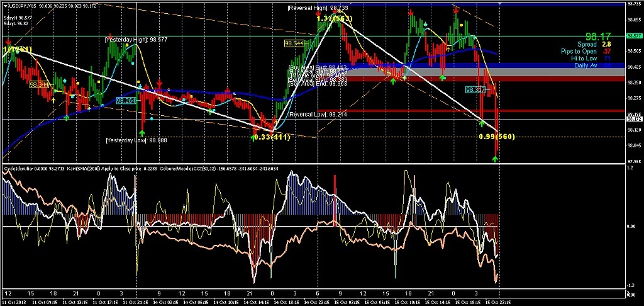Click the Hi to Low readout
644x306 pixels.
592,59
